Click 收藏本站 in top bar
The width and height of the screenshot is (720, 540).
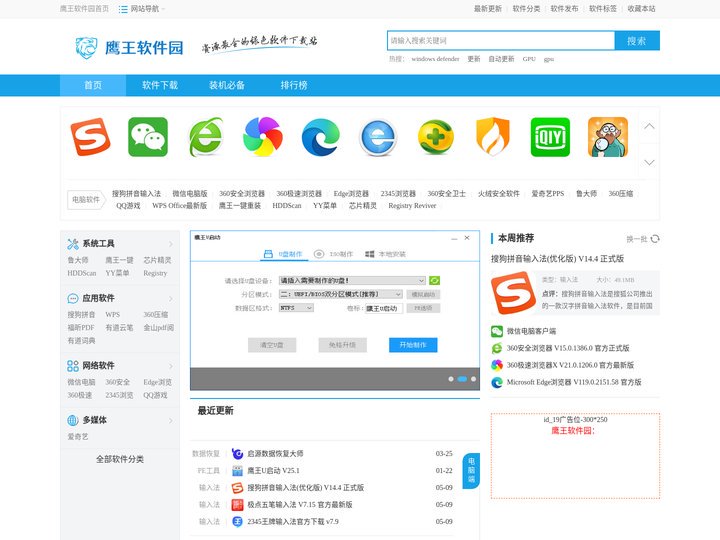pyautogui.click(x=641, y=9)
